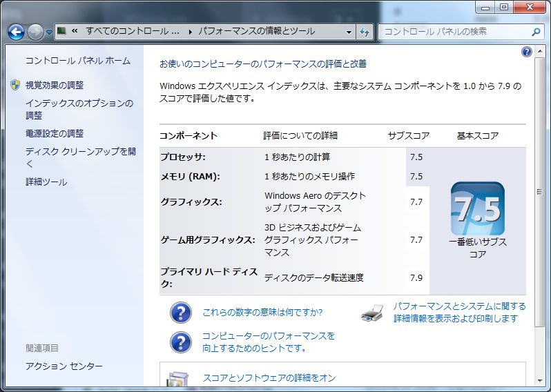Click software box icon at bottom
The image size is (551, 392).
tap(178, 380)
